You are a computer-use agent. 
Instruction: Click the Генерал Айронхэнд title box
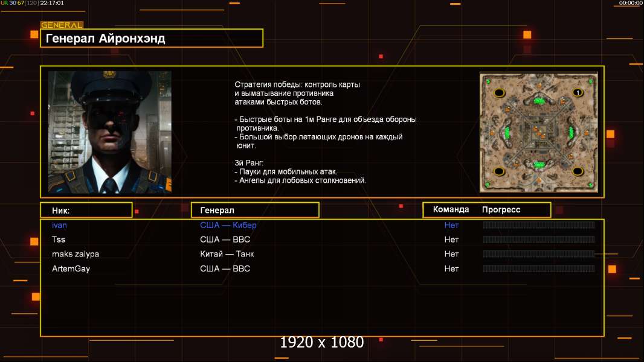[152, 38]
